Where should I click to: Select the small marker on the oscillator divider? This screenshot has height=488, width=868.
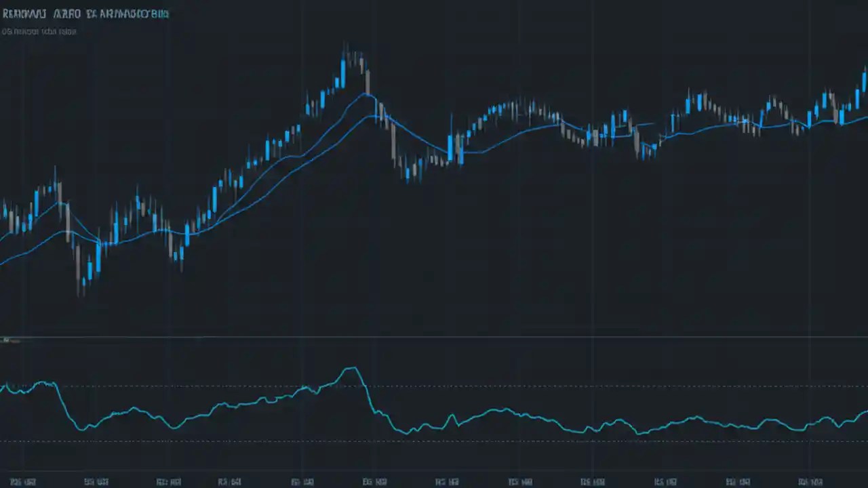[x=9, y=340]
